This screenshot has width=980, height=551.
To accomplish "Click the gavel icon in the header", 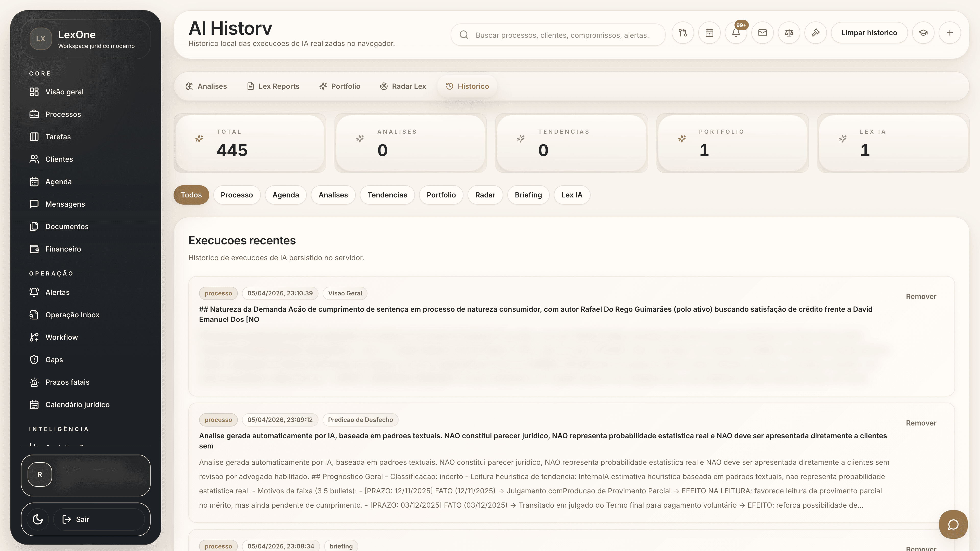I will pyautogui.click(x=816, y=33).
